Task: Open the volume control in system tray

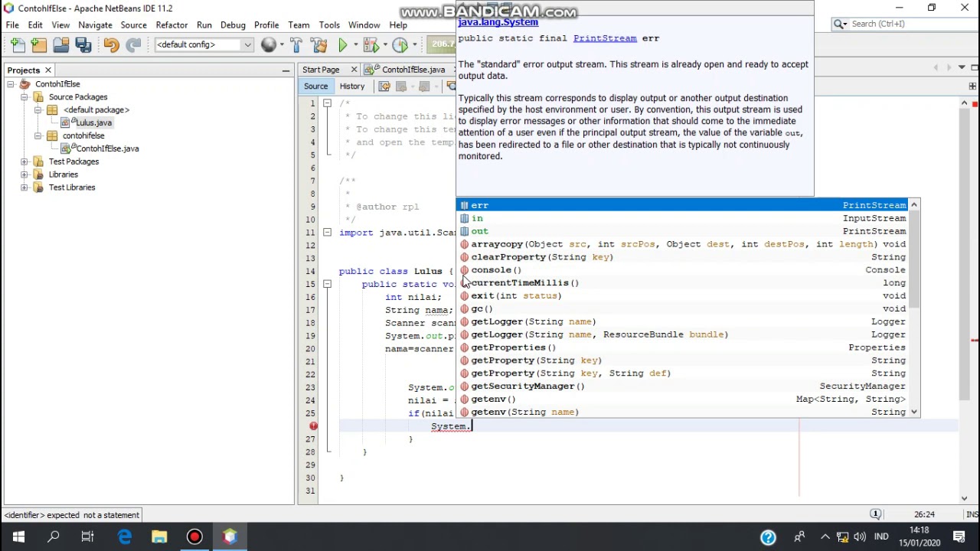Action: [859, 537]
